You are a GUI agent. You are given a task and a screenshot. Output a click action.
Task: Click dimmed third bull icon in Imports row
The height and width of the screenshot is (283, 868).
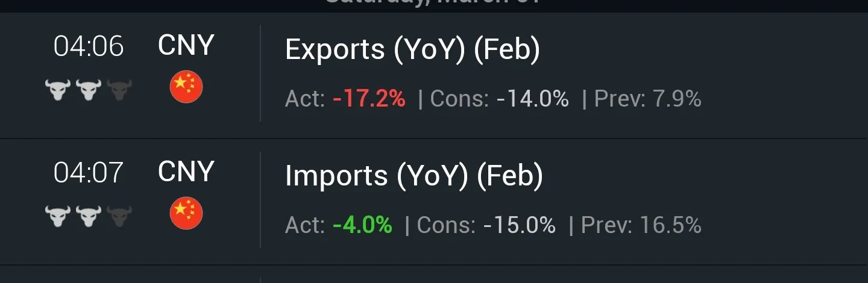[x=119, y=216]
